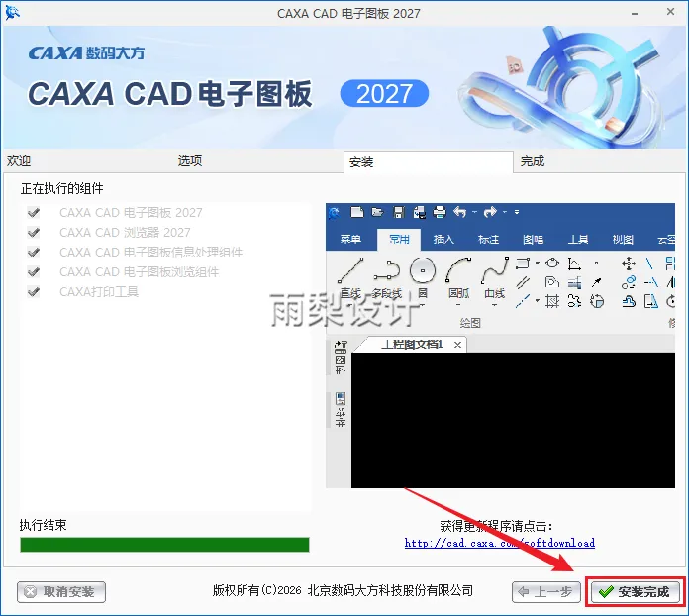Image resolution: width=689 pixels, height=616 pixels.
Task: Switch to the 插入 ribbon tab
Action: coord(443,240)
